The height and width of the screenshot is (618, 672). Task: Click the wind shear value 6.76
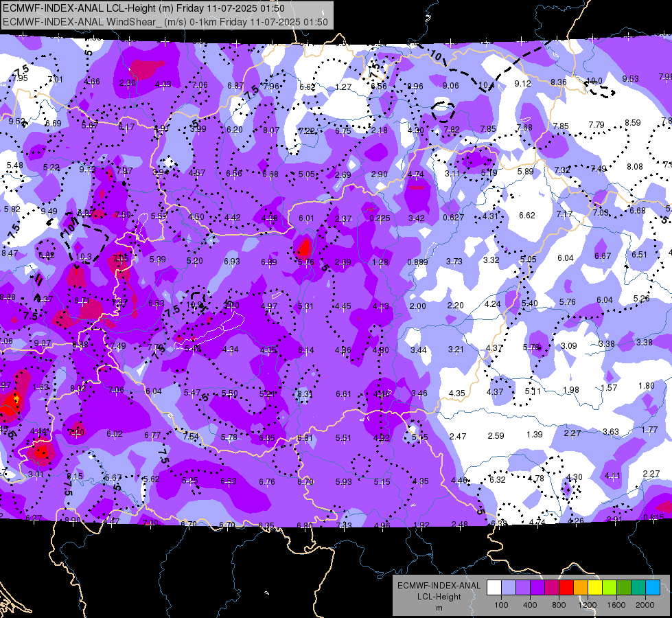[x=266, y=481]
